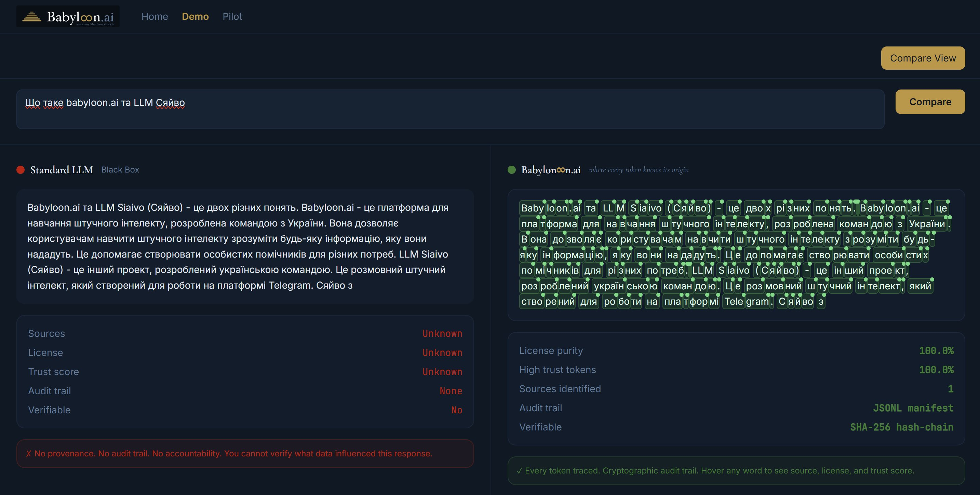The width and height of the screenshot is (980, 495).
Task: Click the "она" token in "Вона"
Action: [538, 239]
